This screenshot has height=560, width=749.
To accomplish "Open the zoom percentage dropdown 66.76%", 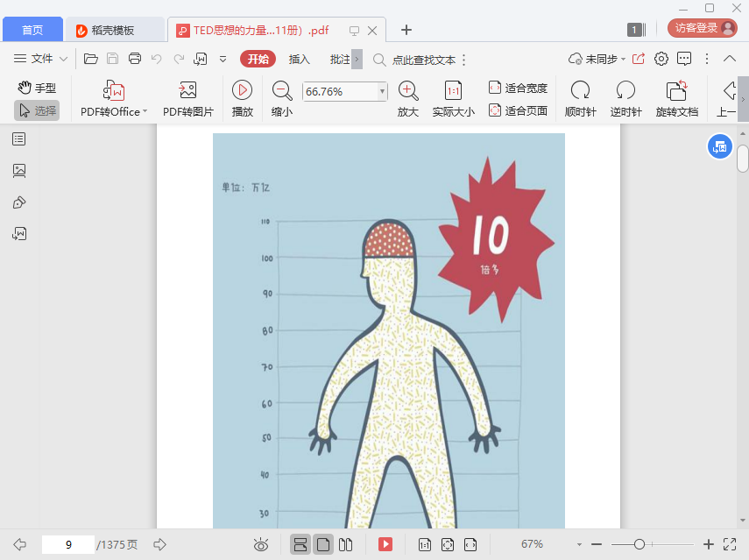I will [x=382, y=91].
